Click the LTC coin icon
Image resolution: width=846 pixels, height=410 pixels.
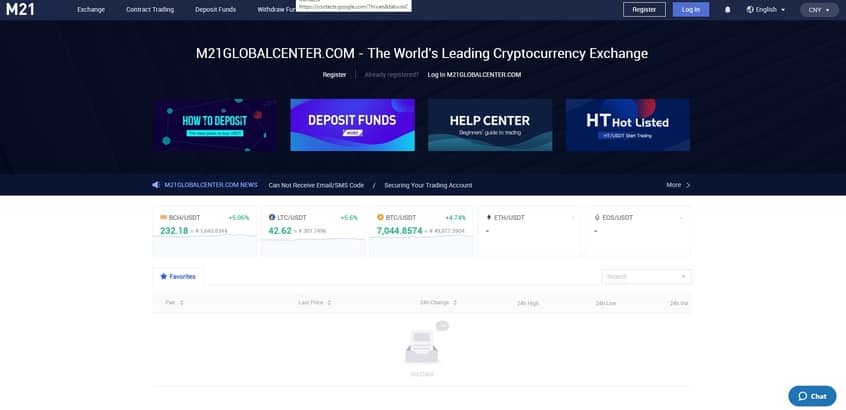point(272,217)
